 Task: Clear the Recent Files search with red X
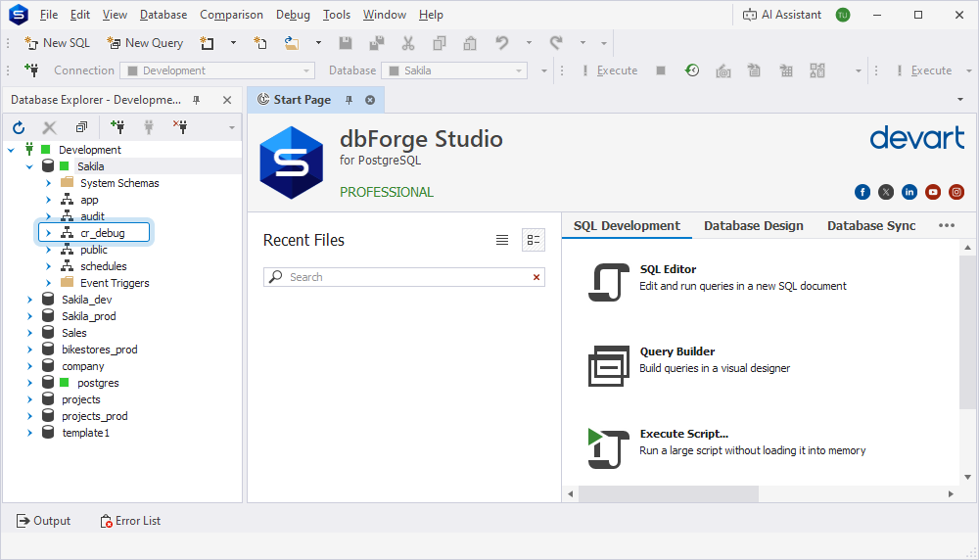[x=536, y=277]
